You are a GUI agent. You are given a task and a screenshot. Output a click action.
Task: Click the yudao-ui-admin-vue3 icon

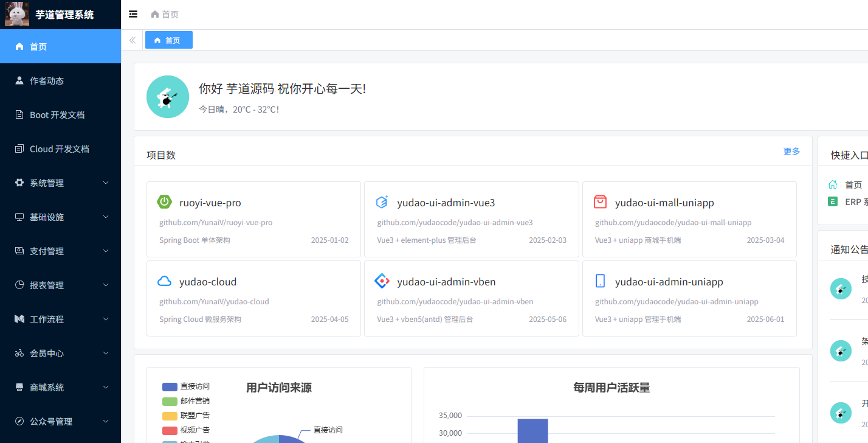coord(382,202)
